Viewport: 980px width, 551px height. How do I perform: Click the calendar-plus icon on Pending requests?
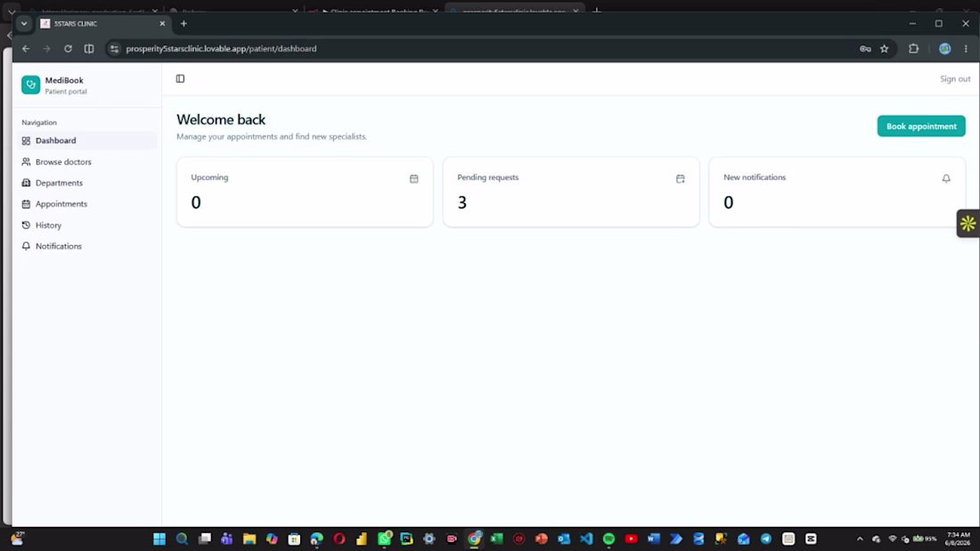680,179
